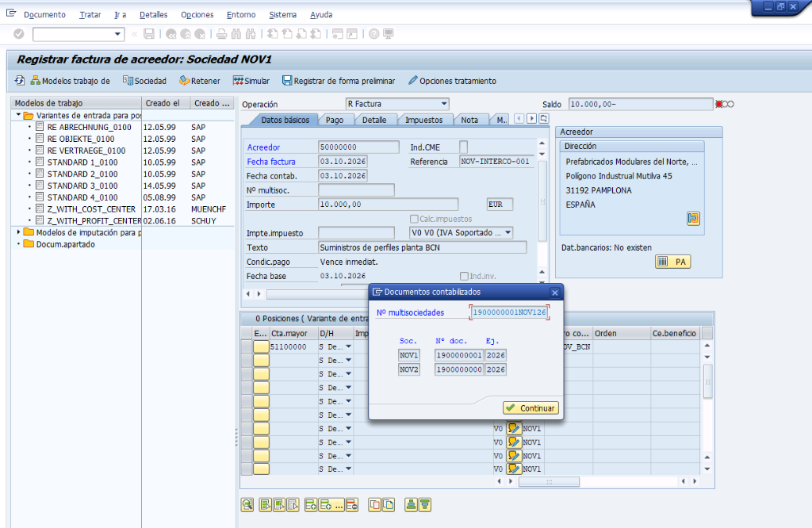This screenshot has height=528, width=812.
Task: Click the Find binoculars icon
Action: pos(236,34)
